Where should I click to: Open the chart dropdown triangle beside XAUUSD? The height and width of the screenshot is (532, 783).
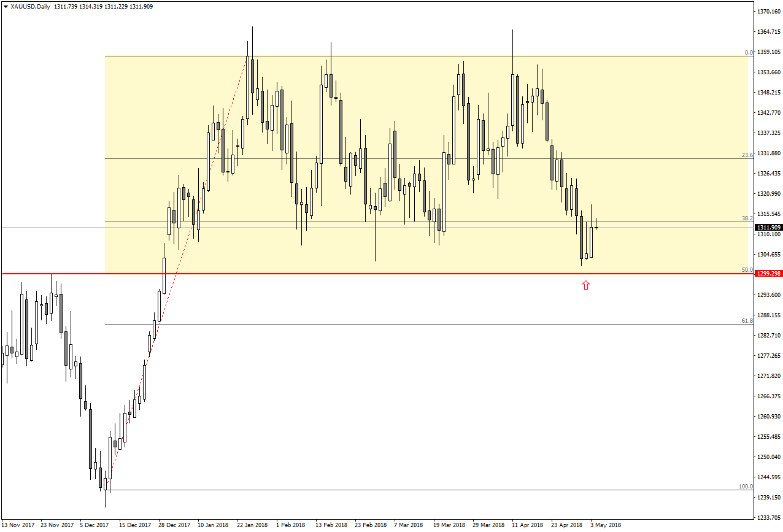coord(6,7)
